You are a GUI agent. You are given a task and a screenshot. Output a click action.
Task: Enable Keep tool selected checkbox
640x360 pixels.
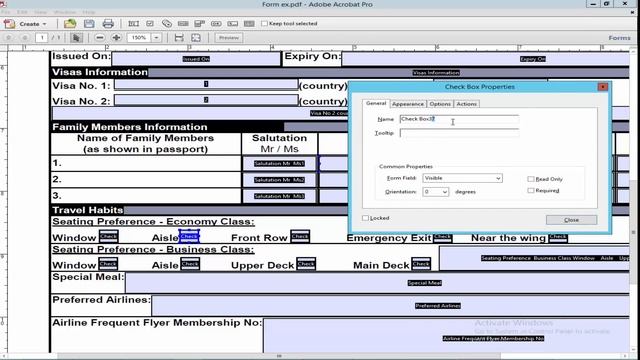tap(264, 24)
